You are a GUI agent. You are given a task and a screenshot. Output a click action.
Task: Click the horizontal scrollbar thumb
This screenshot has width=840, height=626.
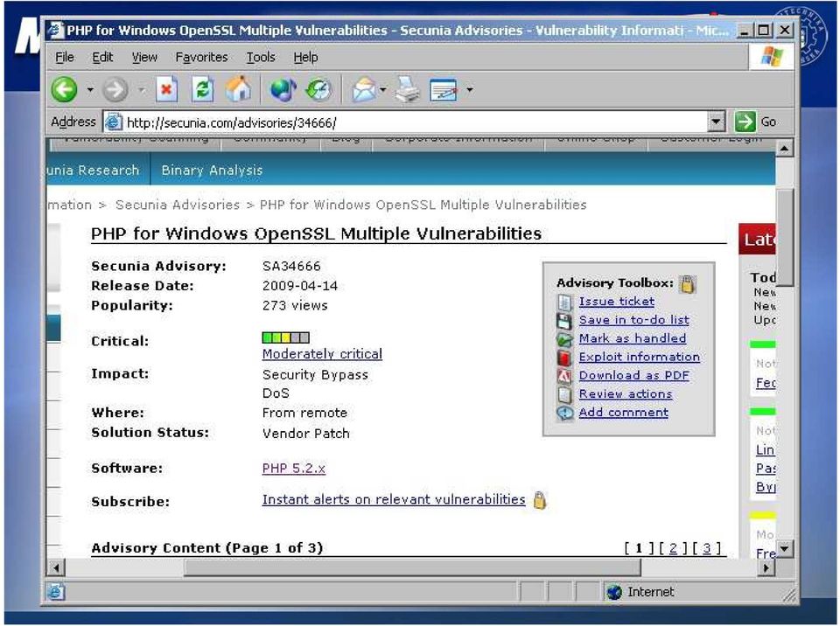click(412, 567)
